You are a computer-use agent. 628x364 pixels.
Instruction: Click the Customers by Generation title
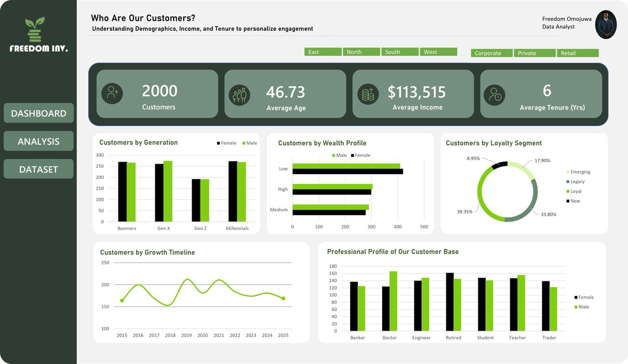coord(138,142)
